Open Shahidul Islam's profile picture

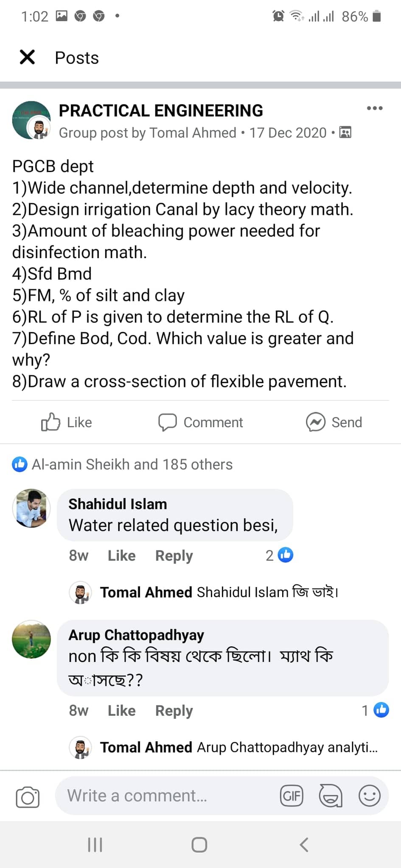click(x=31, y=508)
